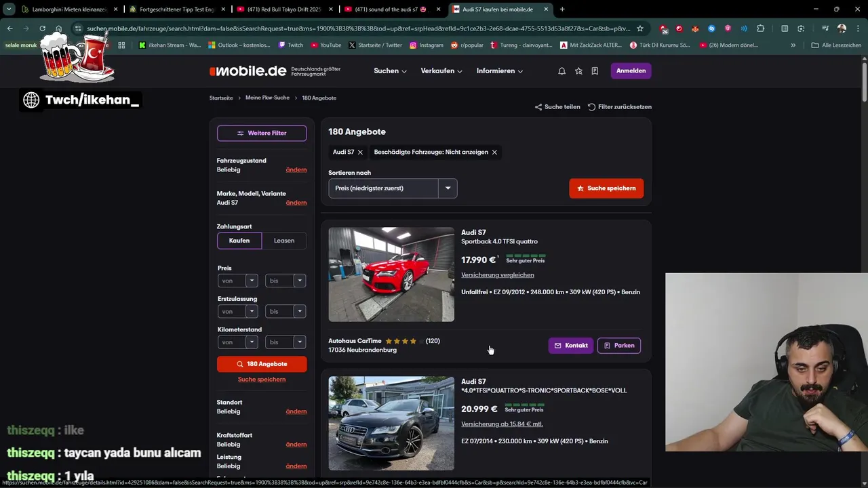Open the red Audi S7 listing photo
The image size is (868, 488).
(x=391, y=274)
